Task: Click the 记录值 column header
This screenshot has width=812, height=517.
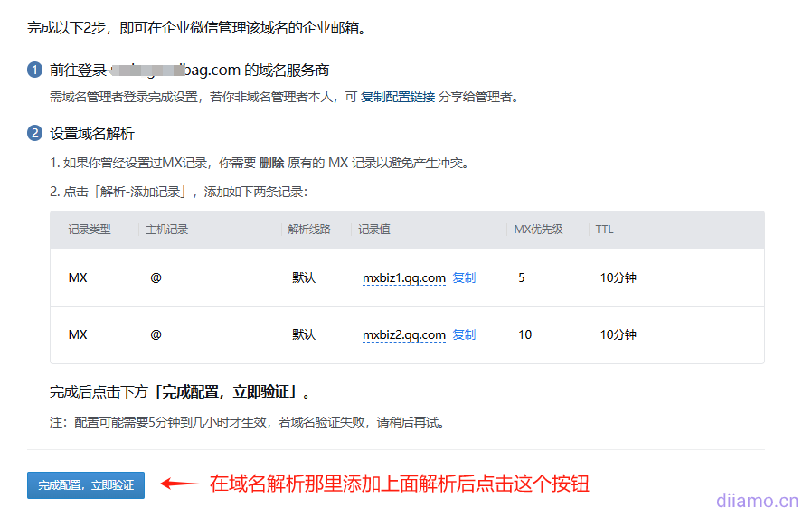Action: tap(374, 230)
